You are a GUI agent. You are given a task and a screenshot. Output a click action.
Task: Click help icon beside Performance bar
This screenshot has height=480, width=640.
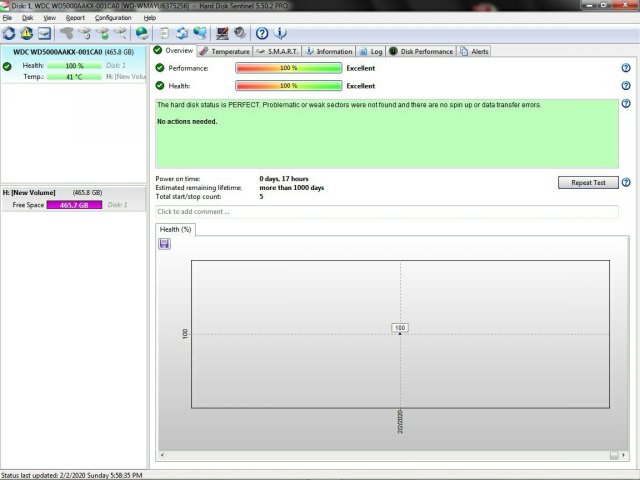626,68
